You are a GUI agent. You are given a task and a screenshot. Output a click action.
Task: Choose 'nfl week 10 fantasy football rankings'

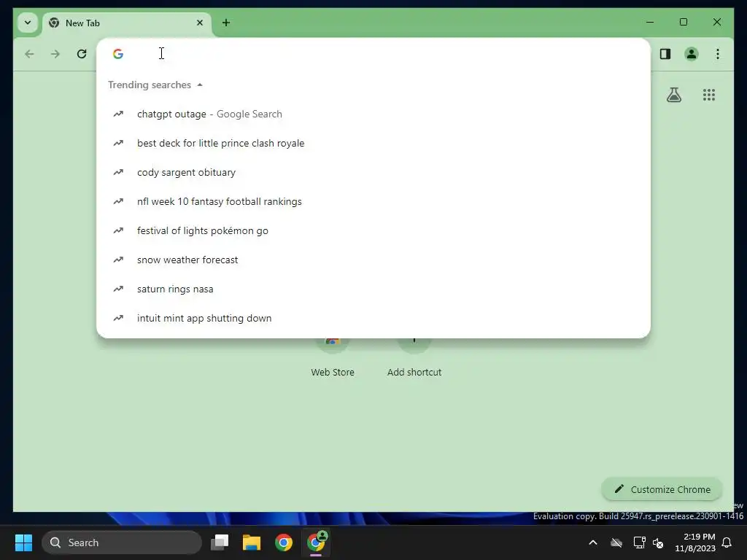pyautogui.click(x=373, y=201)
